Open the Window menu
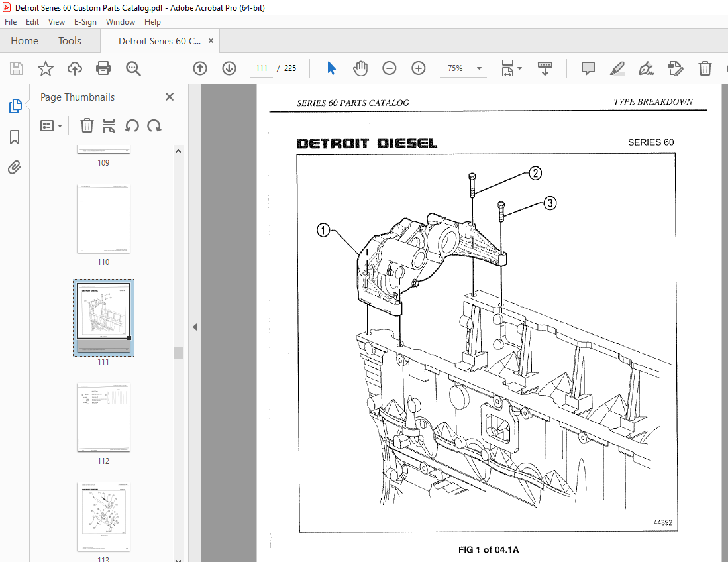728x562 pixels. coord(121,21)
